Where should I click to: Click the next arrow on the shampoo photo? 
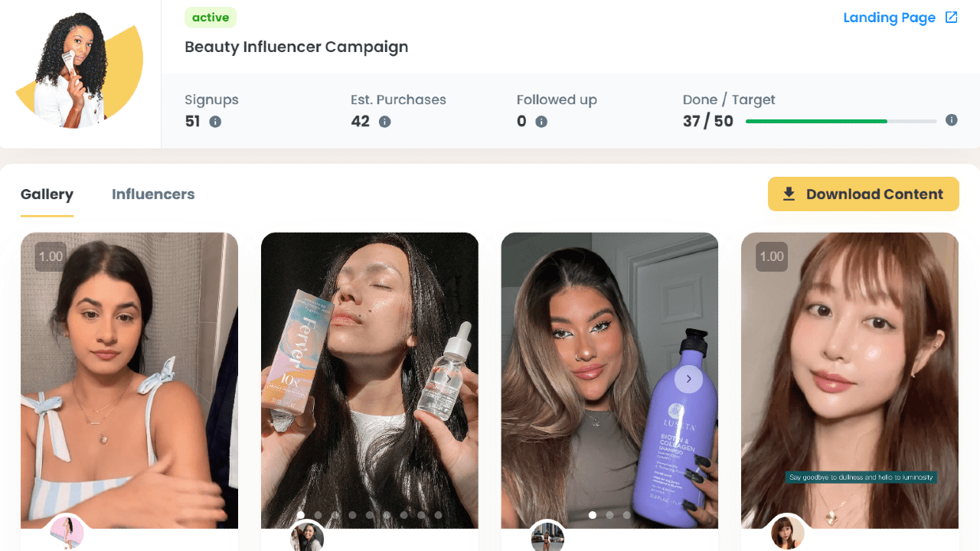(688, 379)
